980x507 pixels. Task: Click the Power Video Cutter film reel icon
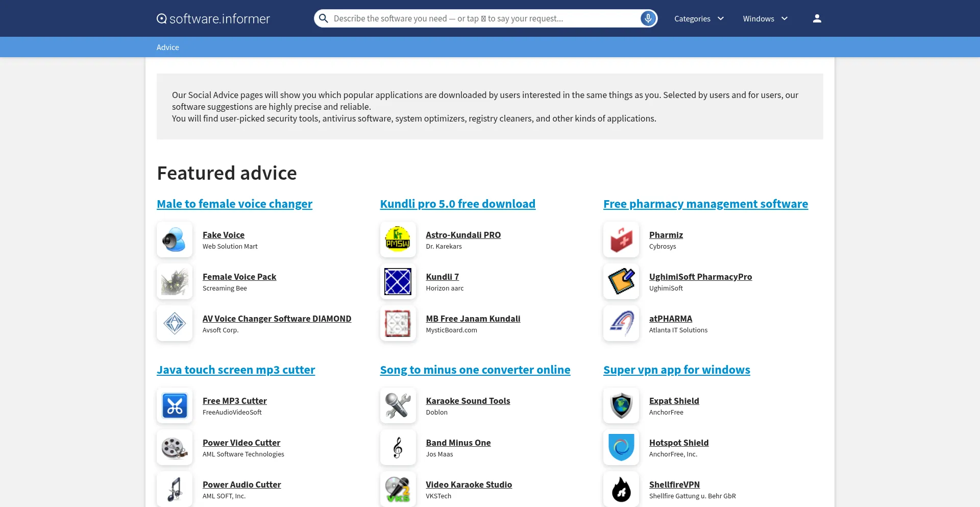[175, 447]
